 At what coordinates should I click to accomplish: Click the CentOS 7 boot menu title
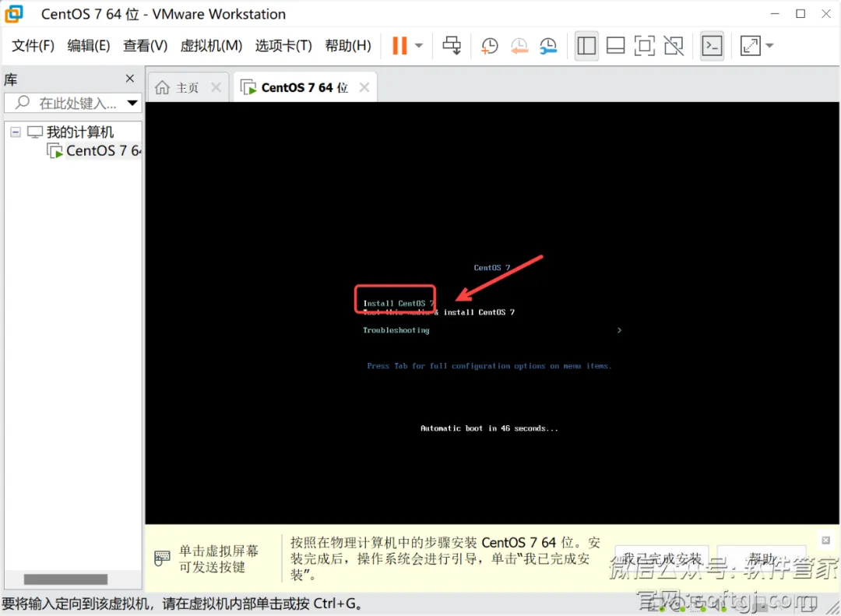(x=492, y=268)
